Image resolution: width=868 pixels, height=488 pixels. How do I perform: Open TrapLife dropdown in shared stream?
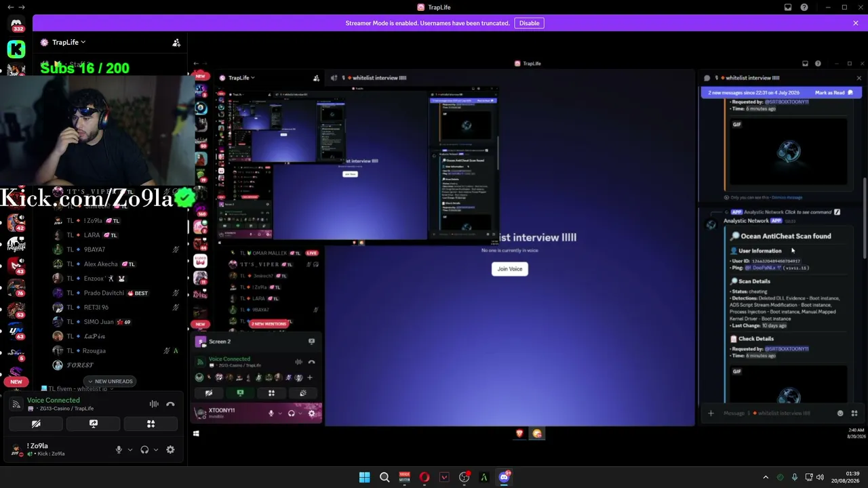click(x=241, y=78)
